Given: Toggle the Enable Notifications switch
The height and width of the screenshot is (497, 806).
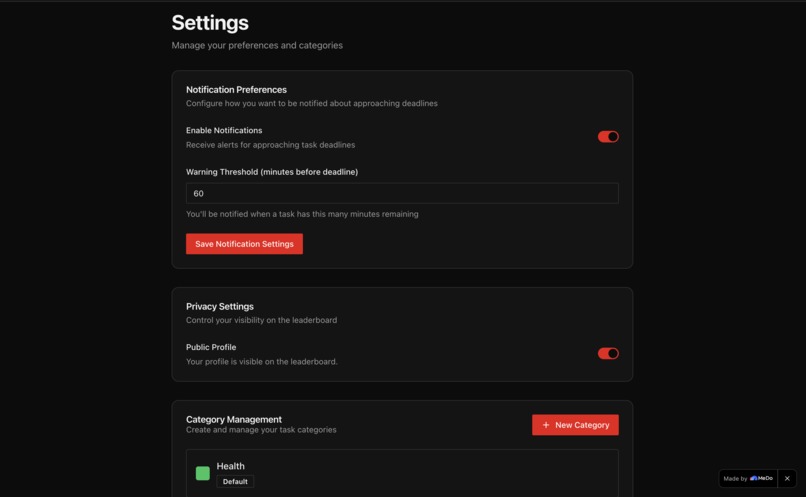Looking at the screenshot, I should [608, 137].
